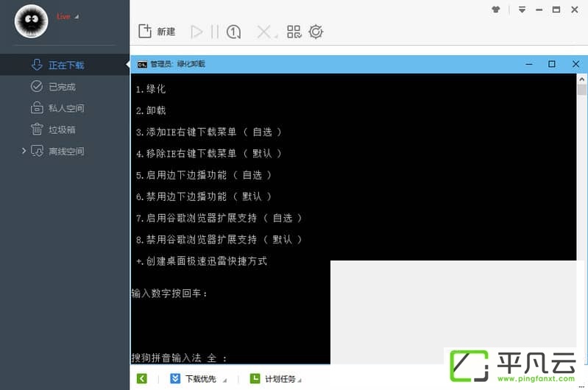Select 已完成 in the sidebar
Image resolution: width=588 pixels, height=390 pixels.
(x=62, y=87)
